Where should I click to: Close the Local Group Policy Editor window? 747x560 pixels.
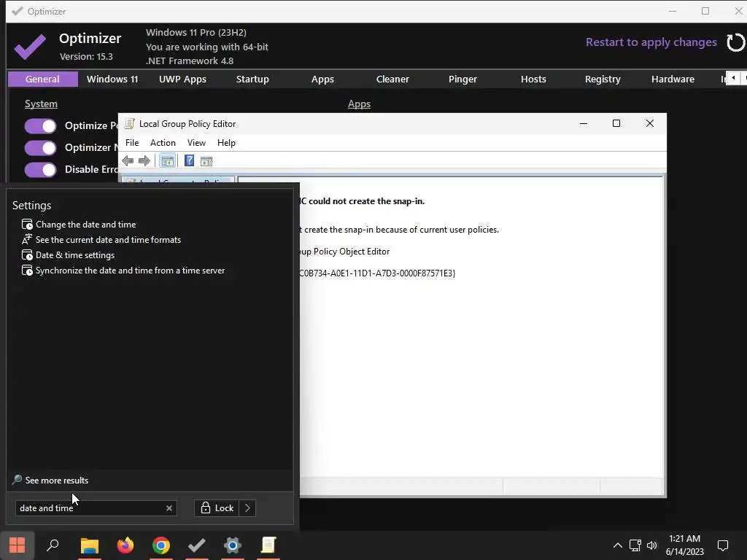[650, 123]
